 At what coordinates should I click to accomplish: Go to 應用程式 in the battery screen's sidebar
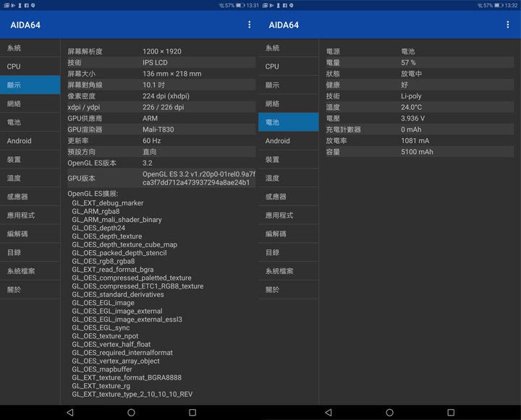(x=288, y=215)
